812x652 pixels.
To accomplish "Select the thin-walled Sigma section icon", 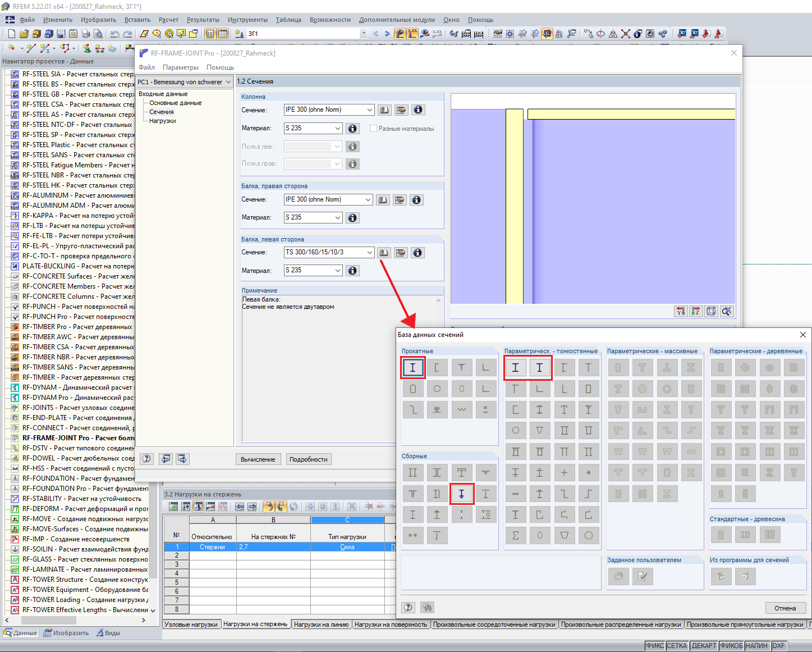I will click(x=515, y=536).
